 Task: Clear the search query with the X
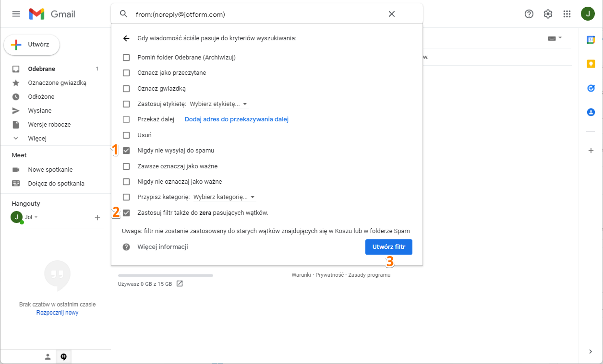coord(392,14)
